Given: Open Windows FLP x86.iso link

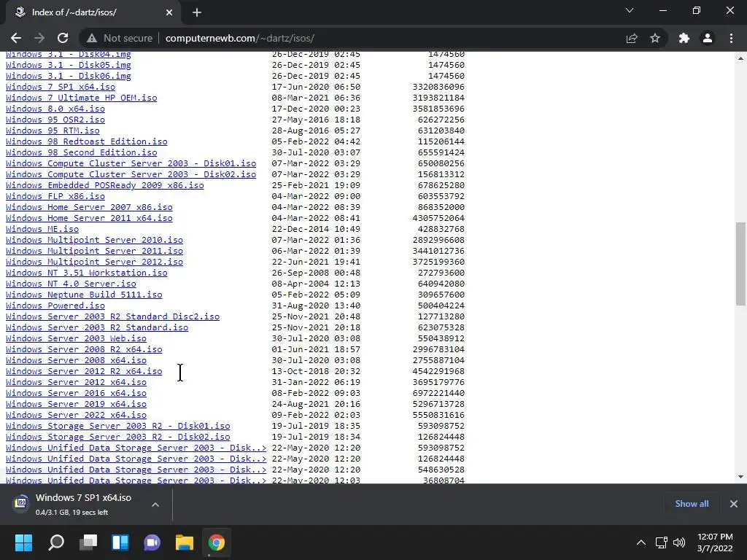Looking at the screenshot, I should (x=55, y=196).
